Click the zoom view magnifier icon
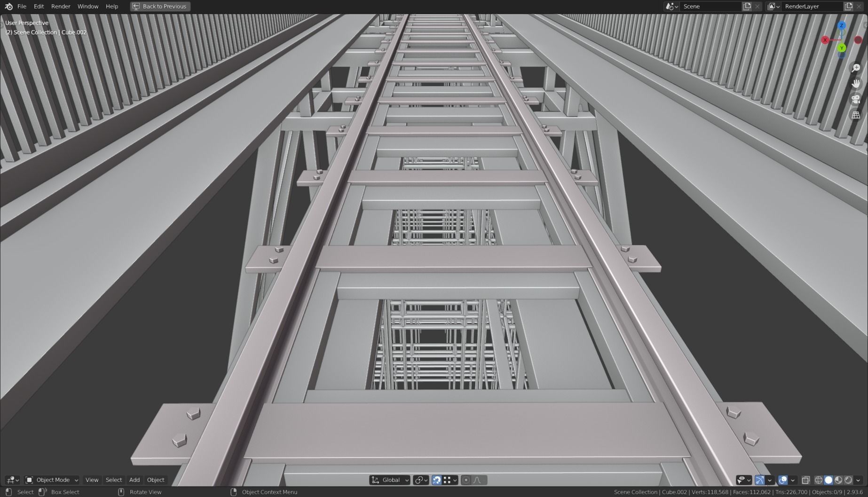 [856, 68]
